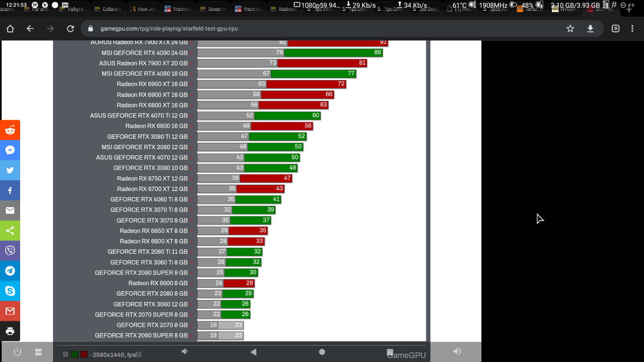
Task: Tap the power icon in bottom bar
Action: click(17, 352)
